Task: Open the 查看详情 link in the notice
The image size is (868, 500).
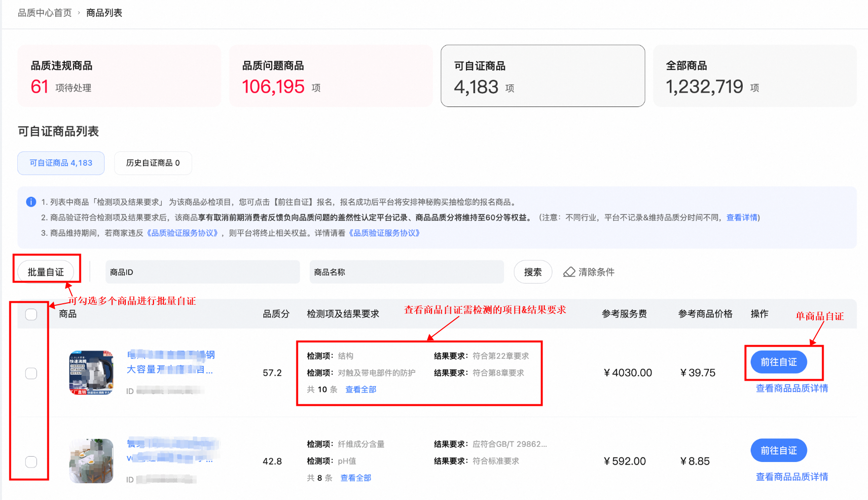Action: tap(742, 217)
